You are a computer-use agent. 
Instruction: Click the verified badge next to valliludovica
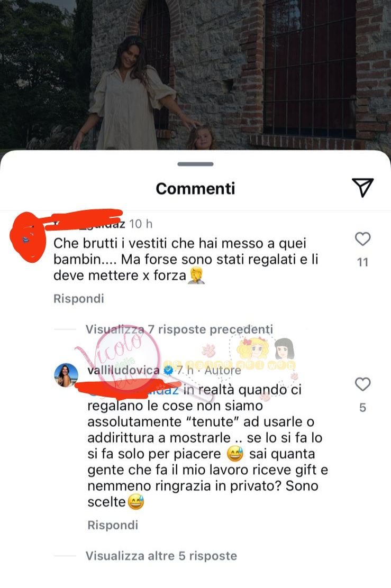(x=168, y=370)
